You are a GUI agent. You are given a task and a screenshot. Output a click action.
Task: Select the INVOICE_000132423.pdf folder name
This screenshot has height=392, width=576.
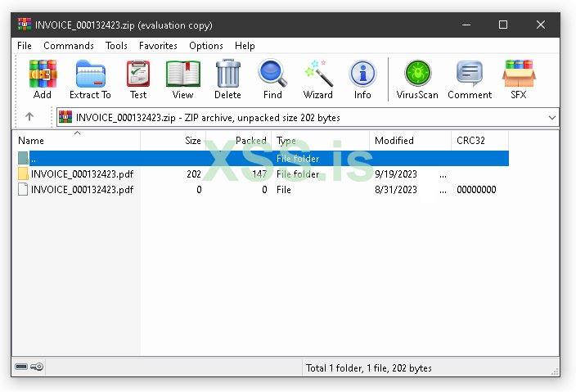pos(83,173)
